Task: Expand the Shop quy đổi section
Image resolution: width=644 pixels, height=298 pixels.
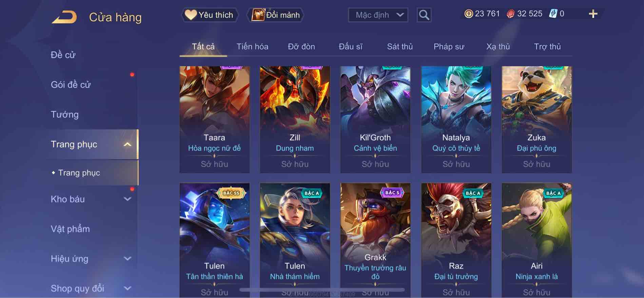Action: (127, 288)
